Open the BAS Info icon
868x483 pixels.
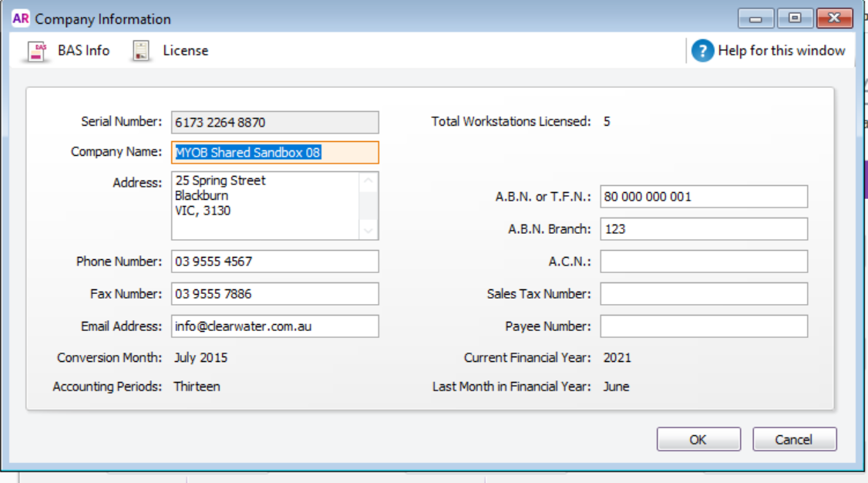[x=37, y=51]
